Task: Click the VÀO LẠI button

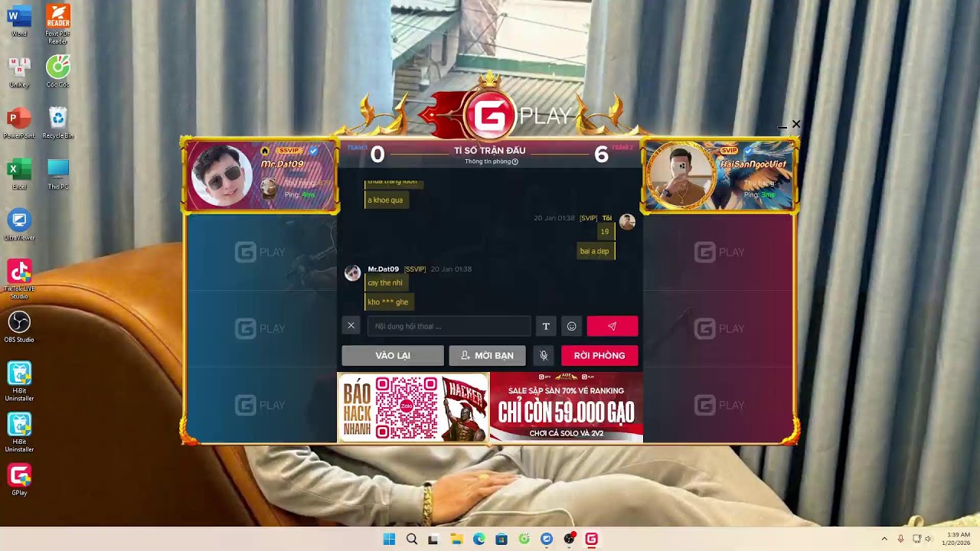Action: pos(393,355)
